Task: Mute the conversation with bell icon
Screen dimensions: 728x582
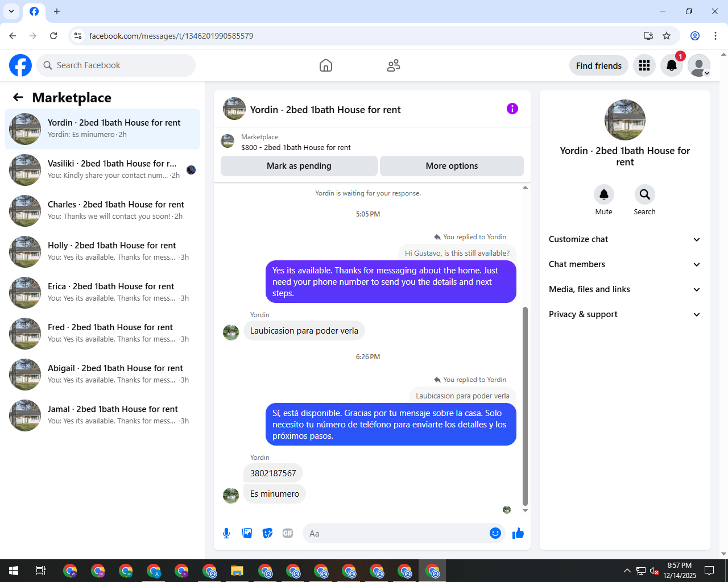Action: tap(604, 194)
